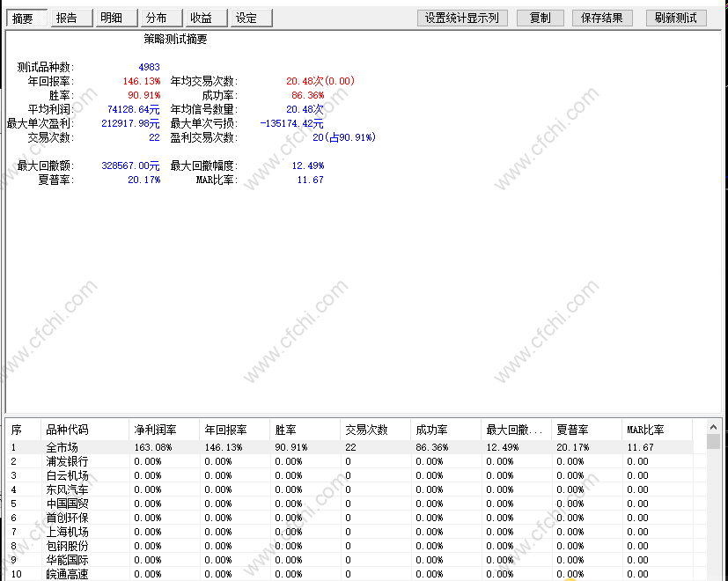Switch to the 报告 tab
The width and height of the screenshot is (728, 581).
tap(72, 18)
